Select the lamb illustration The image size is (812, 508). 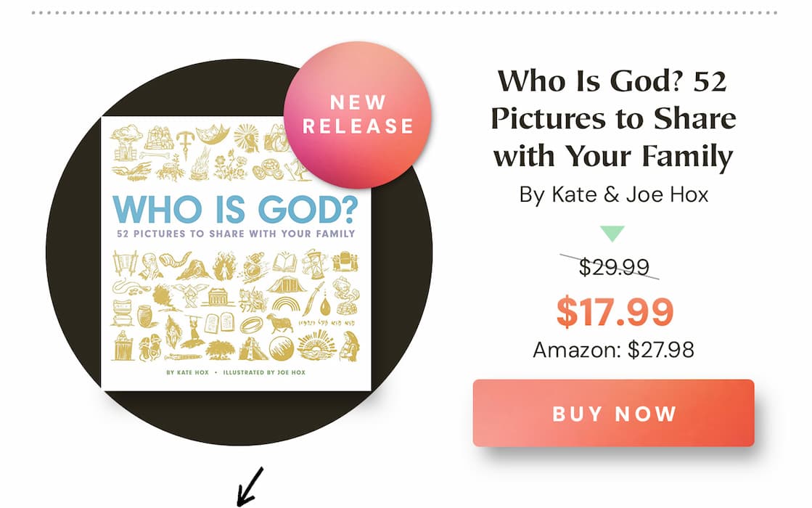coord(280,323)
